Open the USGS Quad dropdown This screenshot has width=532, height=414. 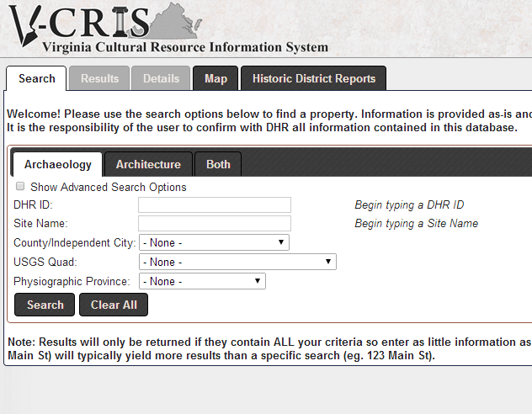pyautogui.click(x=237, y=262)
